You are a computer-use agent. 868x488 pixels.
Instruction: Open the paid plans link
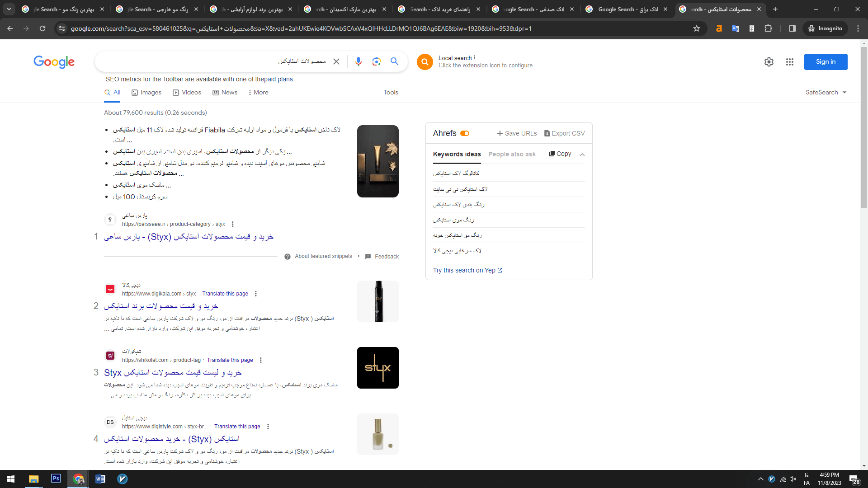[278, 79]
